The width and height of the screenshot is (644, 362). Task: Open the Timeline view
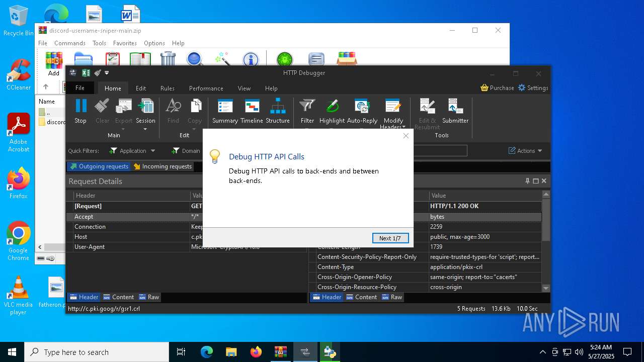point(252,112)
